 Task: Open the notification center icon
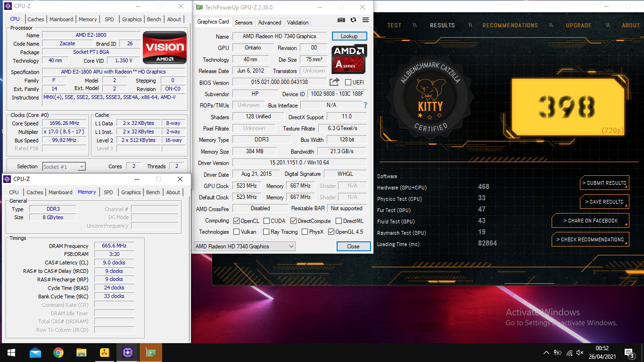point(628,353)
